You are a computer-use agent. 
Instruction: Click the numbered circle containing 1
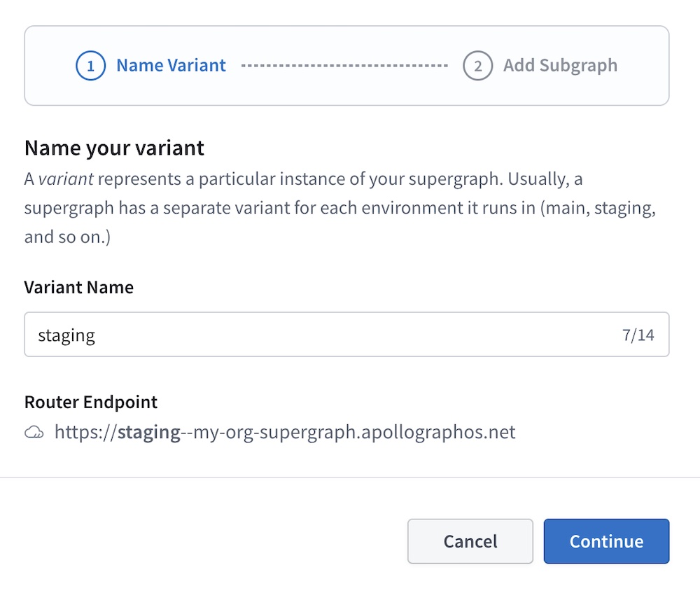(x=90, y=65)
